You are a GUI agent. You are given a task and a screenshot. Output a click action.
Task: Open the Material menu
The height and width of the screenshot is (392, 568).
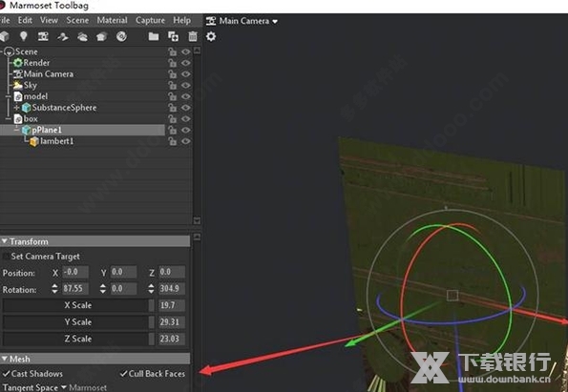pos(112,20)
